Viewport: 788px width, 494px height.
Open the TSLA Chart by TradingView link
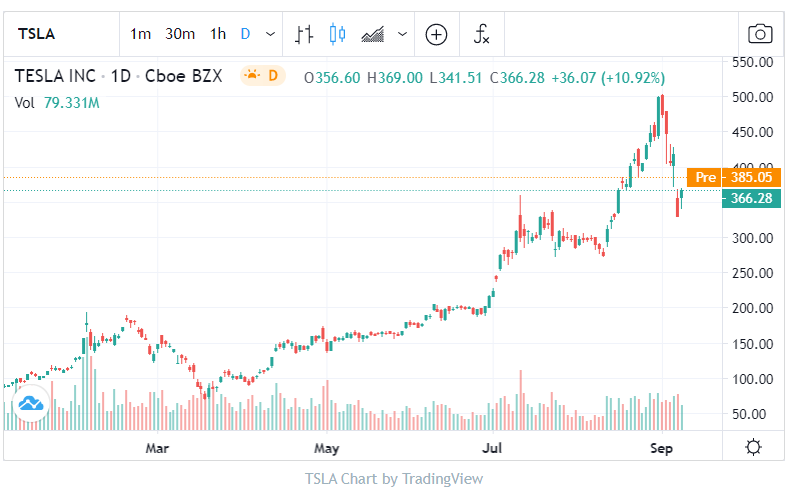(393, 479)
